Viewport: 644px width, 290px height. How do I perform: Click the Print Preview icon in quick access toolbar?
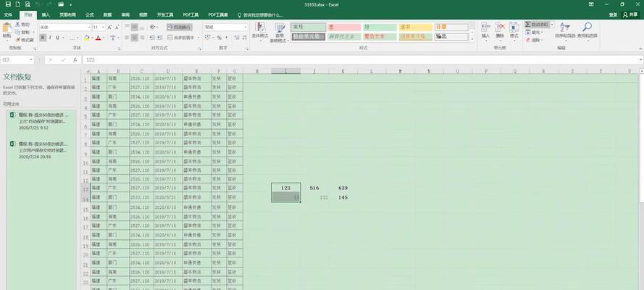(x=28, y=4)
